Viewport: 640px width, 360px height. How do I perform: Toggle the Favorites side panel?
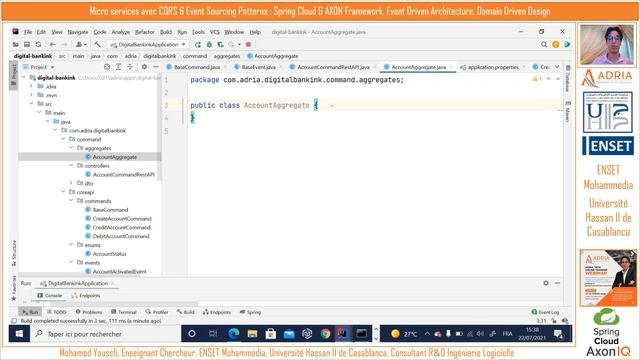14,288
